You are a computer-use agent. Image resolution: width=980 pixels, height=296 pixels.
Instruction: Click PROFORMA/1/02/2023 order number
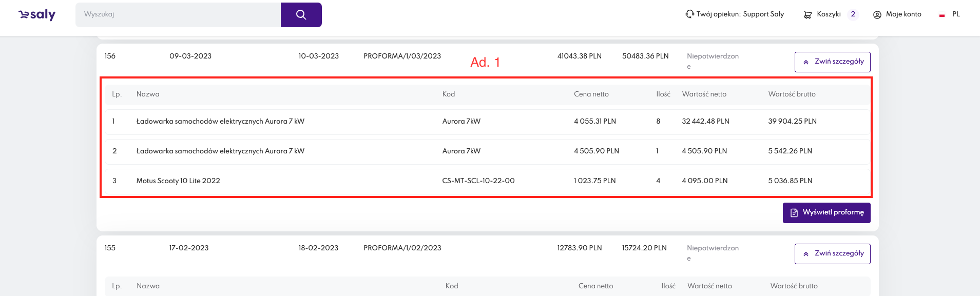pos(402,248)
